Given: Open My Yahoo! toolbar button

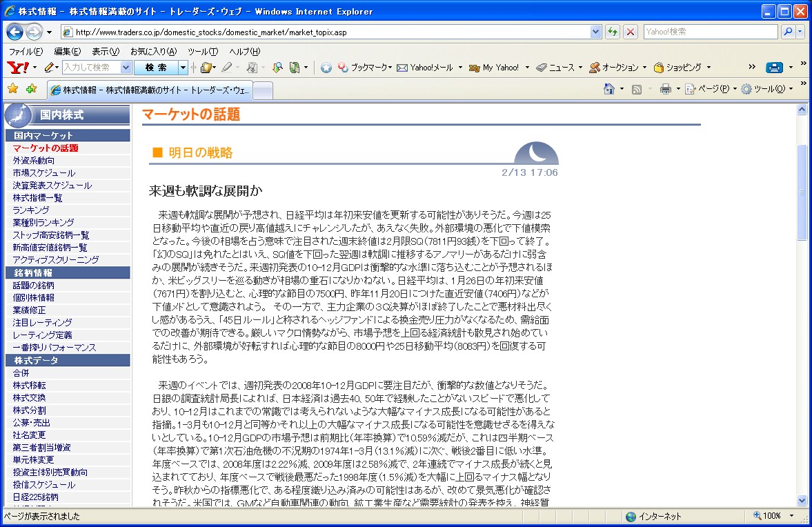Looking at the screenshot, I should pyautogui.click(x=494, y=68).
